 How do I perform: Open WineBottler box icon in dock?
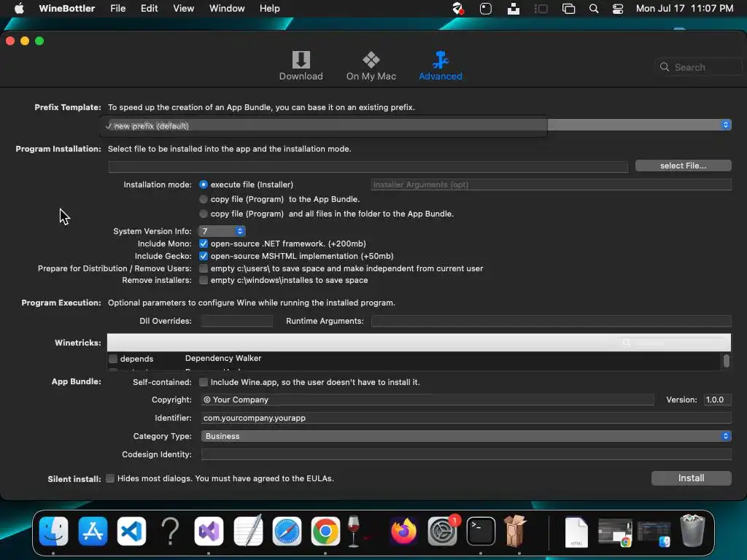(x=515, y=531)
